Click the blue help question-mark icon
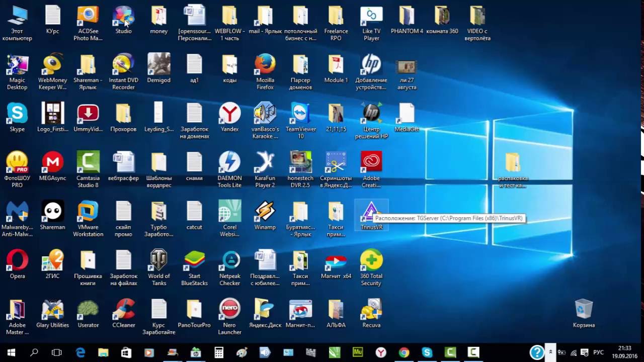This screenshot has width=644, height=362. [537, 352]
